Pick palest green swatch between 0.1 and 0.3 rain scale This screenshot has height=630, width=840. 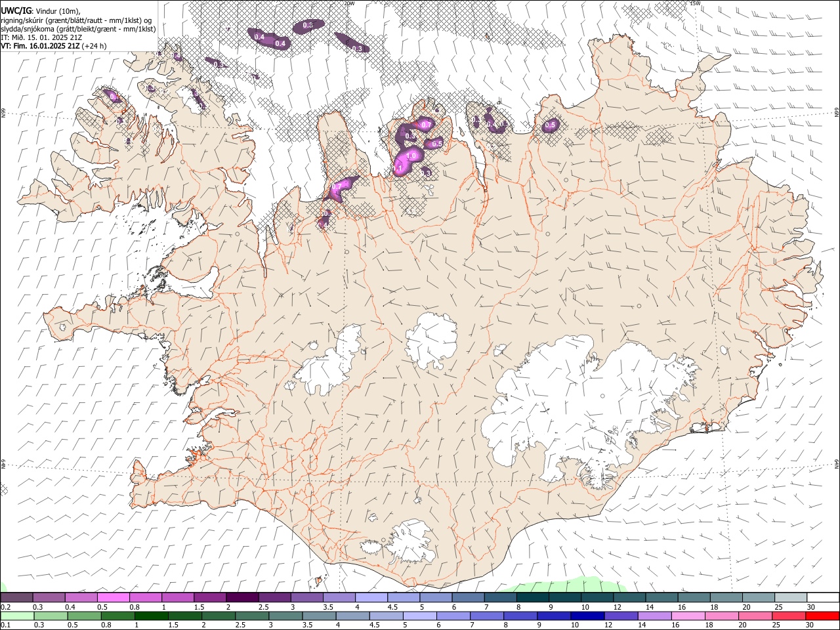pos(16,616)
